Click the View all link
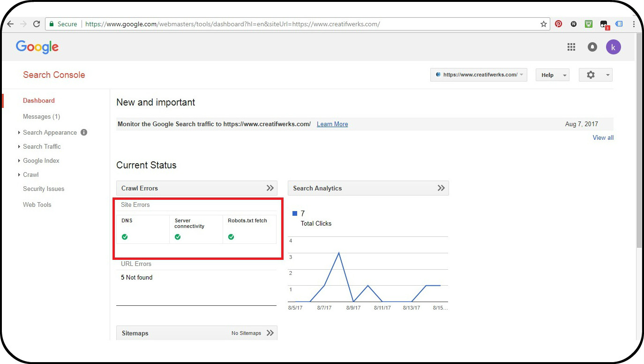This screenshot has height=364, width=644. 603,137
